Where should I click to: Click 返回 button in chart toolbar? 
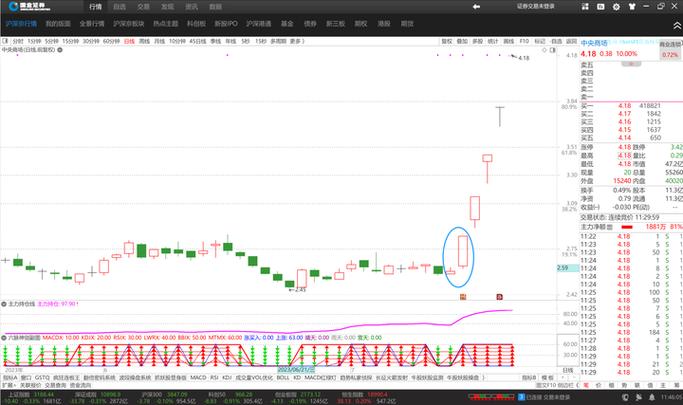(571, 41)
